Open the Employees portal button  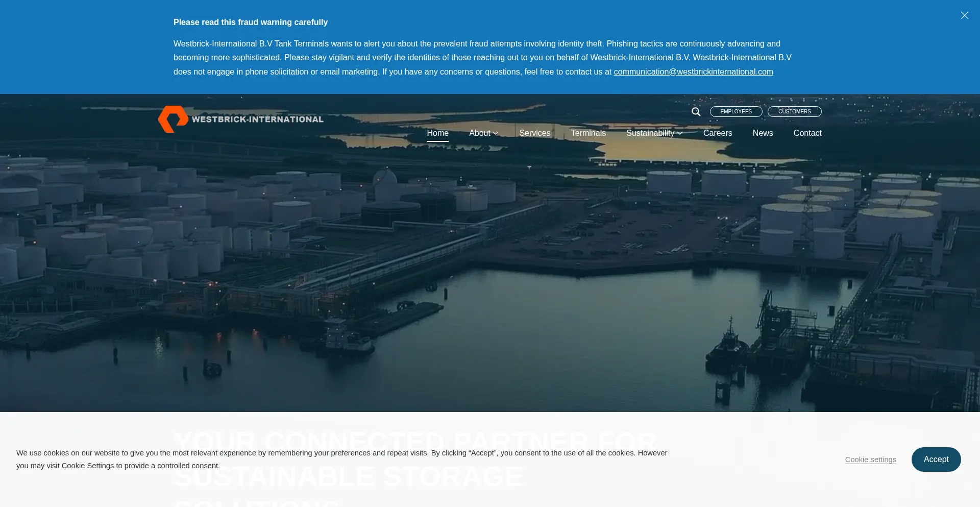coord(736,112)
